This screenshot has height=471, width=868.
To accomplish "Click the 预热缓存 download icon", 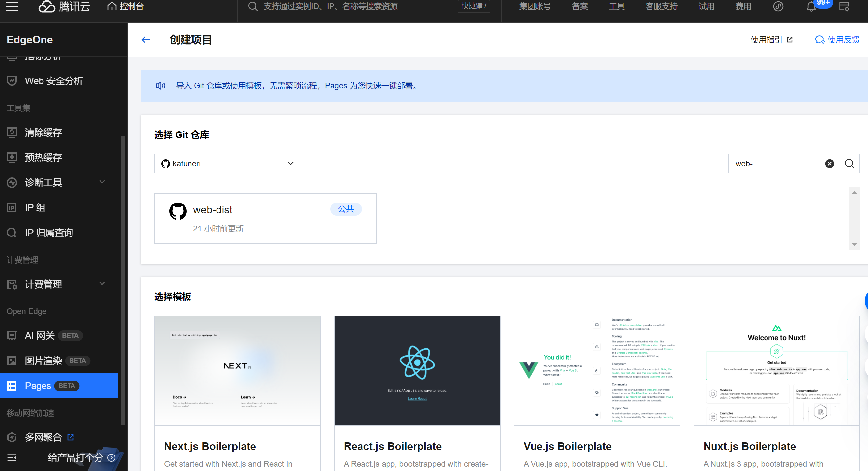I will [x=12, y=157].
